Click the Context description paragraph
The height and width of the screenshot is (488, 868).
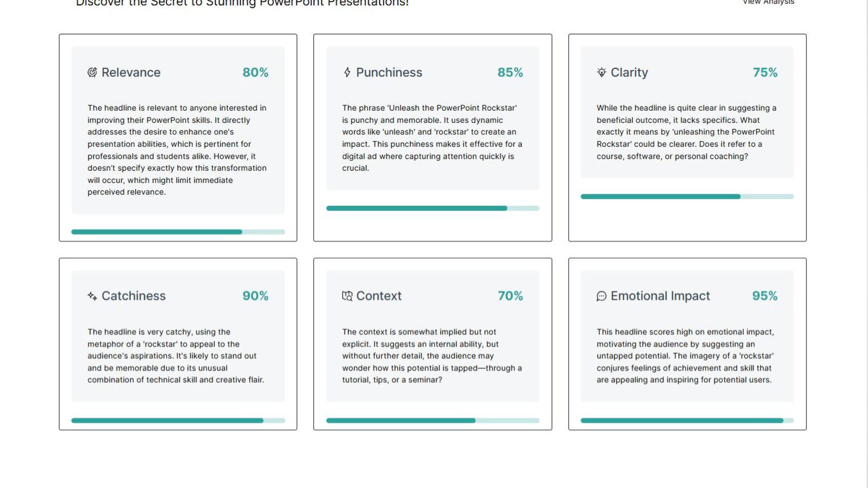tap(432, 356)
